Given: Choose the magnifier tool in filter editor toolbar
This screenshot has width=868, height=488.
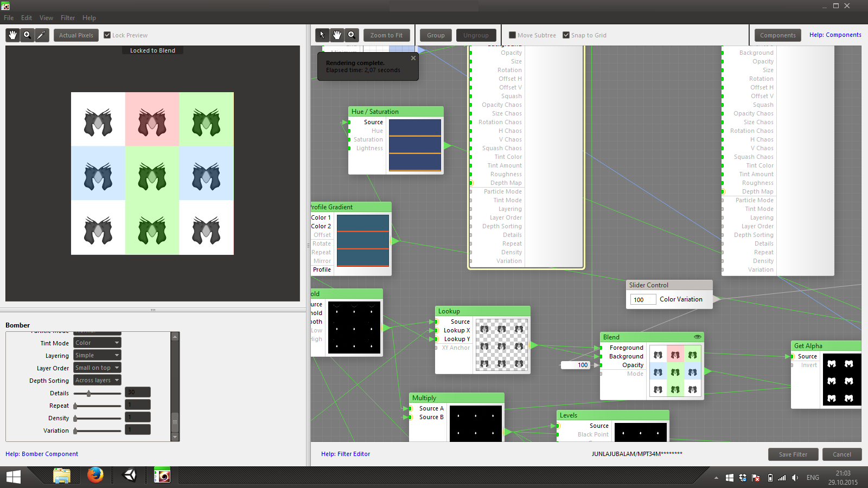Looking at the screenshot, I should coord(352,35).
